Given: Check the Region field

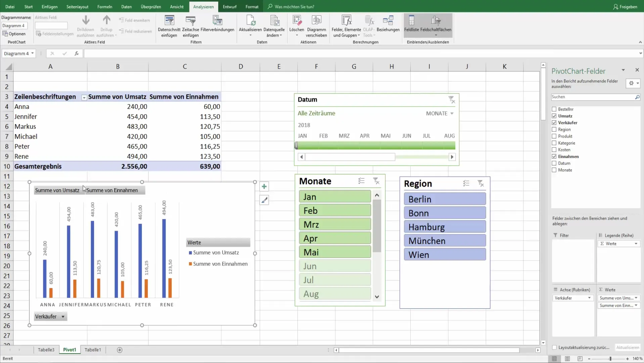Looking at the screenshot, I should [554, 129].
